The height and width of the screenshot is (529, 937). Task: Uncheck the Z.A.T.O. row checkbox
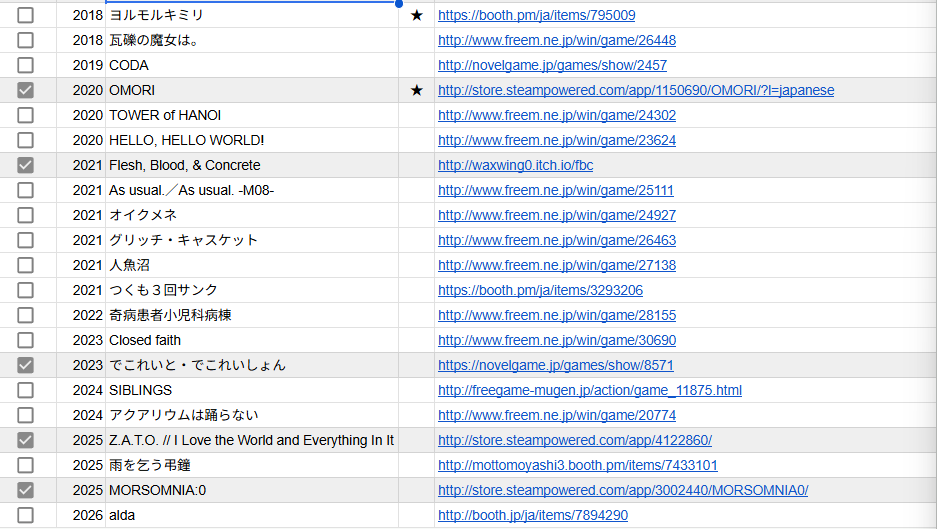pos(25,441)
